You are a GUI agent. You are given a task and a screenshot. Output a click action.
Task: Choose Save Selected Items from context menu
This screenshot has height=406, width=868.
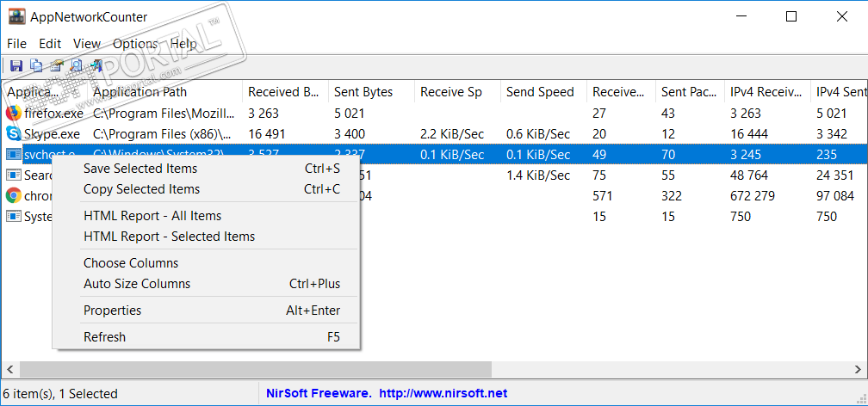[x=140, y=169]
